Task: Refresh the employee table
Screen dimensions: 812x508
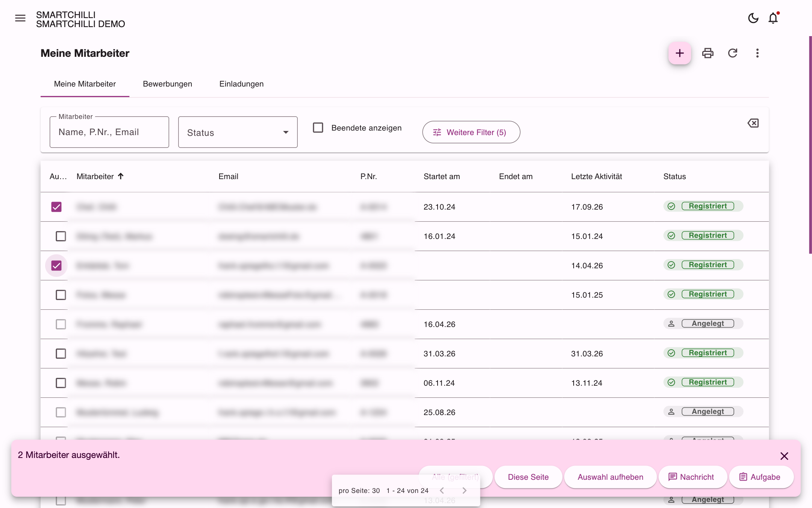Action: click(x=733, y=53)
